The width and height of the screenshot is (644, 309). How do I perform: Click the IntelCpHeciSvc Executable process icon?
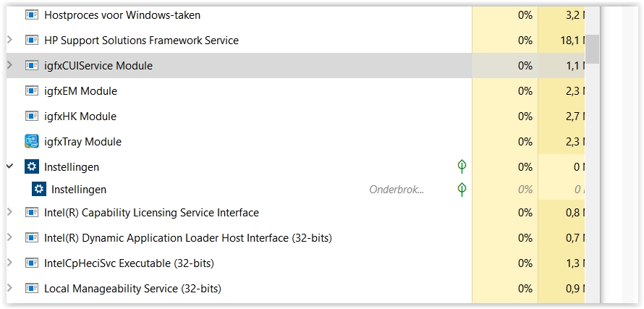point(32,263)
